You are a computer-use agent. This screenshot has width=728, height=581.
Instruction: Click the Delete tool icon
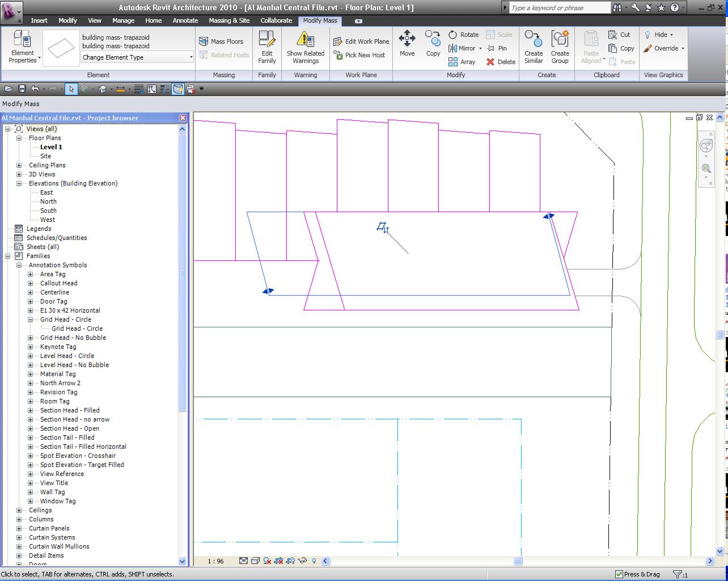pyautogui.click(x=490, y=62)
